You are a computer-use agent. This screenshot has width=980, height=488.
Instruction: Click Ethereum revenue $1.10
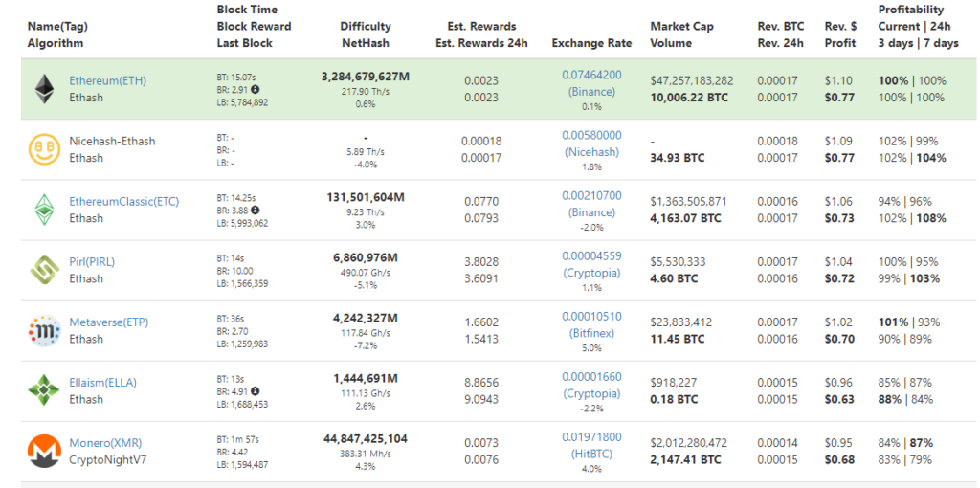pyautogui.click(x=838, y=80)
